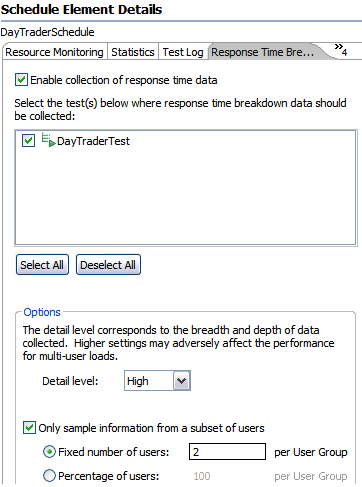Click the fixed number of users field
Image resolution: width=362 pixels, height=487 pixels.
(x=227, y=452)
